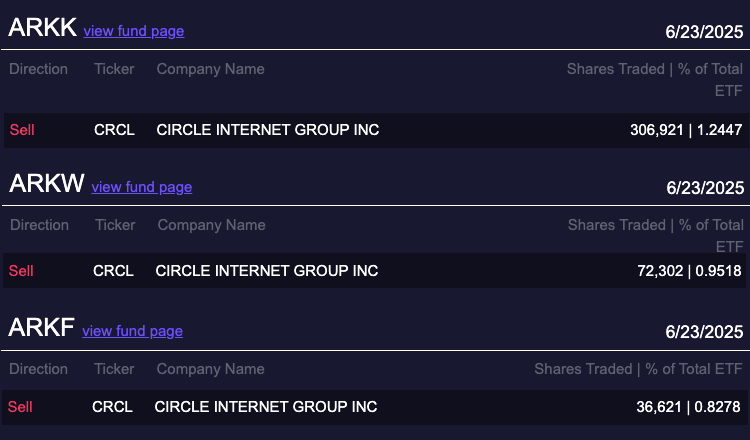
Task: Click the Direction column header in ARKK table
Action: pyautogui.click(x=39, y=69)
